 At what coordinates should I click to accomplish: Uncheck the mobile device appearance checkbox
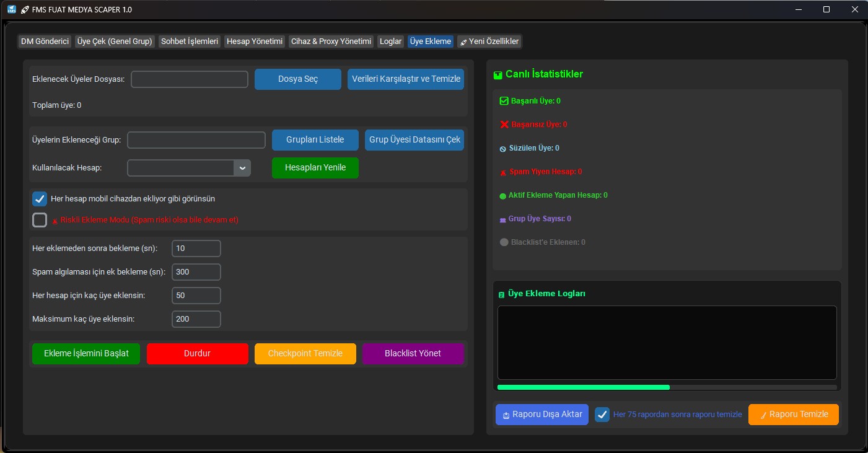40,199
